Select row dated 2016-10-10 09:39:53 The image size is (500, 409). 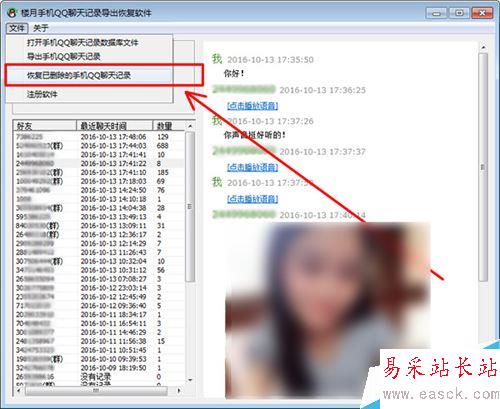pyautogui.click(x=99, y=359)
